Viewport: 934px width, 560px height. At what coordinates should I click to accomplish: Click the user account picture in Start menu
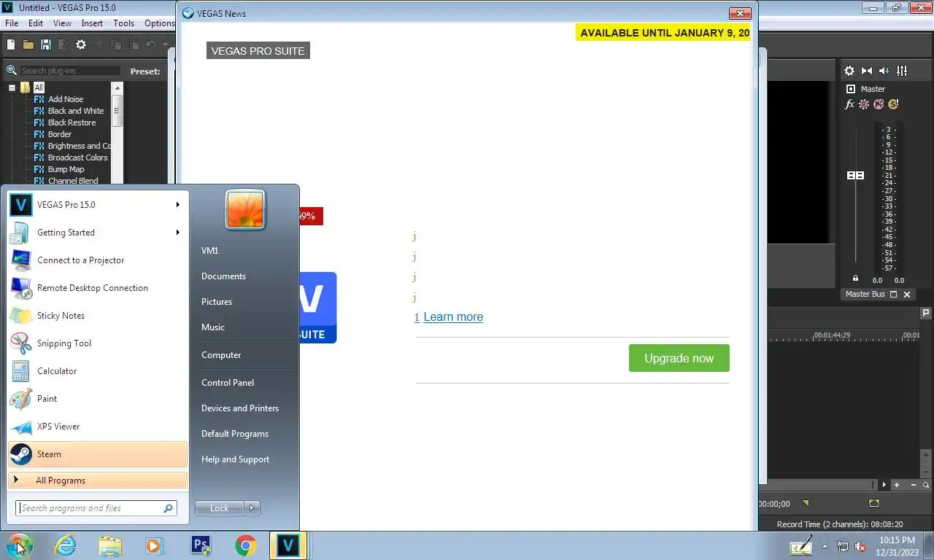245,210
